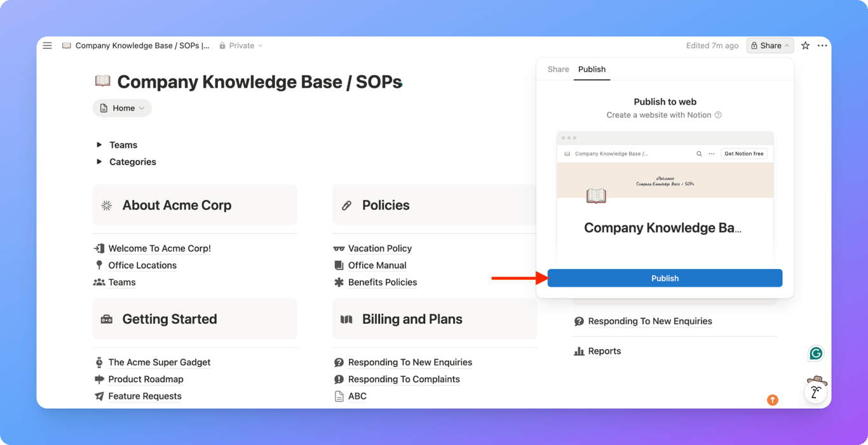Viewport: 868px width, 445px height.
Task: Open Responding To New Enquiries under Billing
Action: click(x=410, y=362)
